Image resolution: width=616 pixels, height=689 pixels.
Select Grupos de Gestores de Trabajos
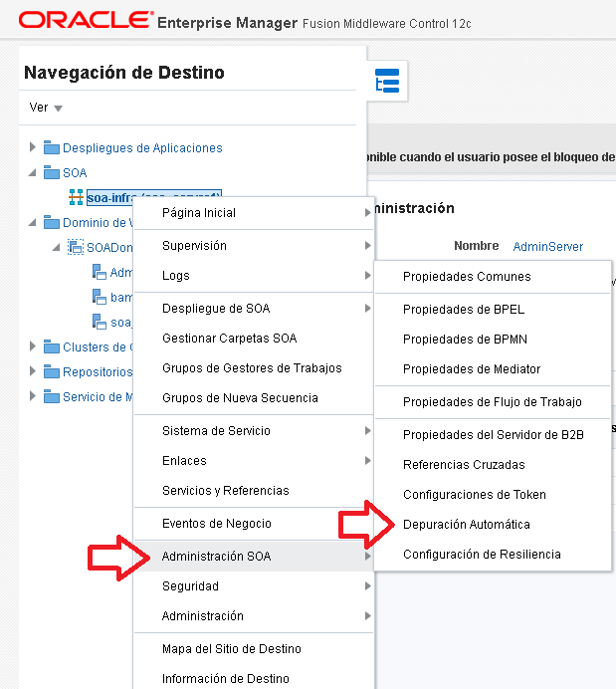pos(254,368)
